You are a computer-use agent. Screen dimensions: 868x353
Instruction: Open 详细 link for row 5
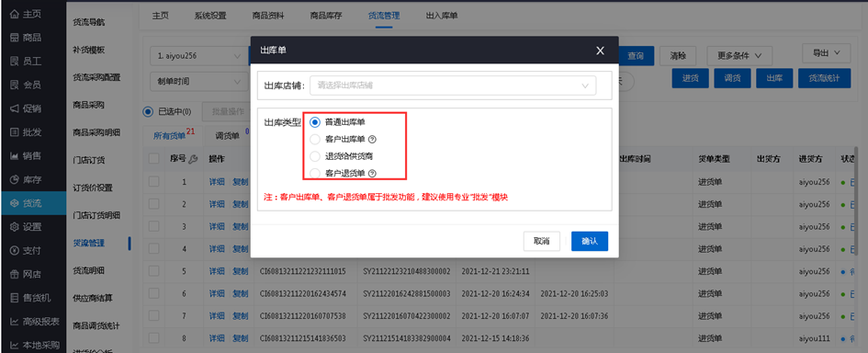(217, 271)
